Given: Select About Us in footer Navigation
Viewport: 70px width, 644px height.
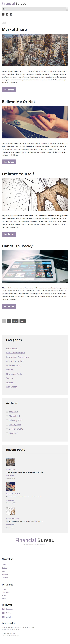Looking at the screenshot, I should (5, 574).
